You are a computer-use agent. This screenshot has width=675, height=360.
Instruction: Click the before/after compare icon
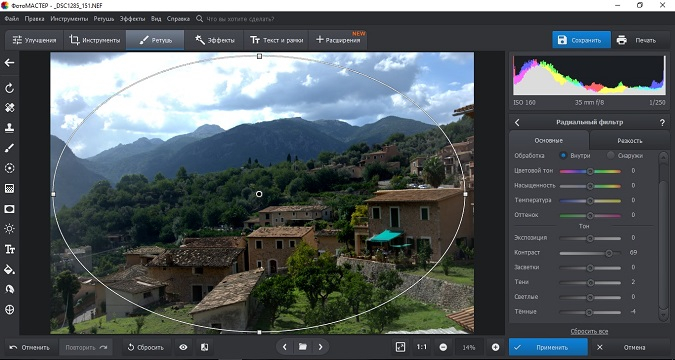(x=204, y=347)
